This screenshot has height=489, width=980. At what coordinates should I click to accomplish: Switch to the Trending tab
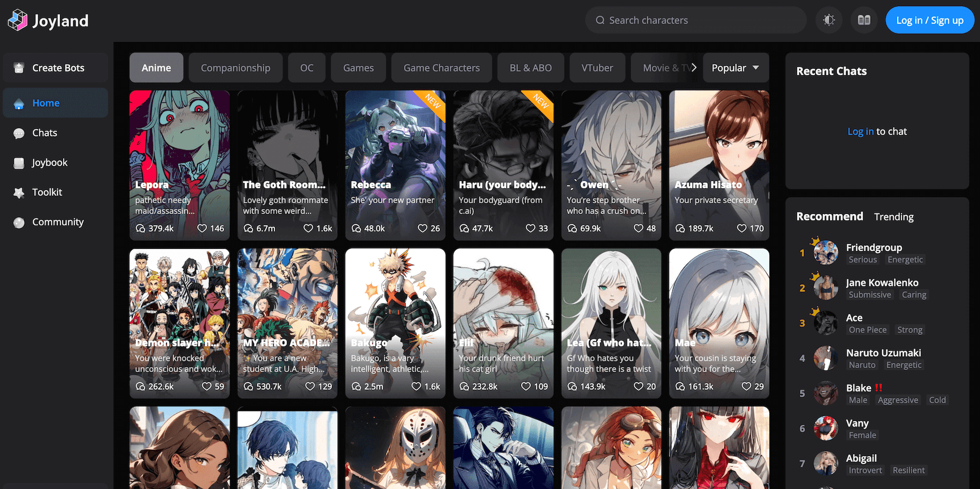pos(894,217)
